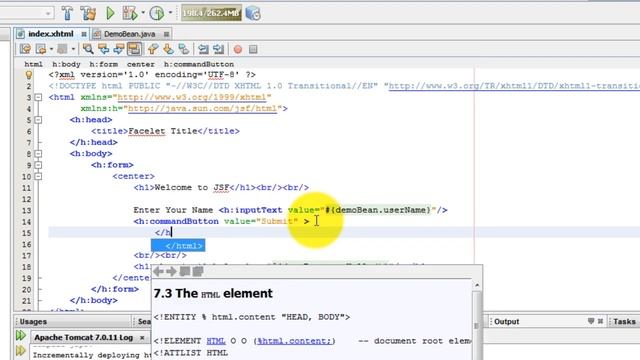Select html in the editor breadcrumb
Screen dimensions: 640x360
[x=33, y=64]
